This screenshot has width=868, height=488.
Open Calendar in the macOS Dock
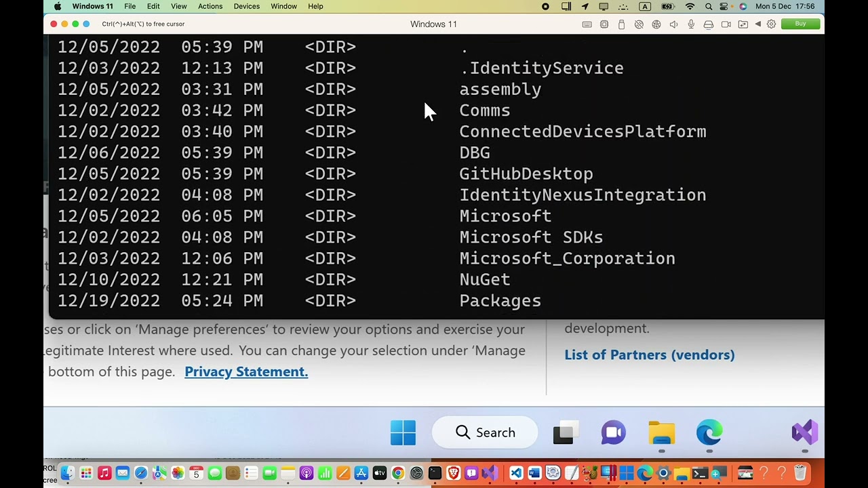[x=196, y=473]
